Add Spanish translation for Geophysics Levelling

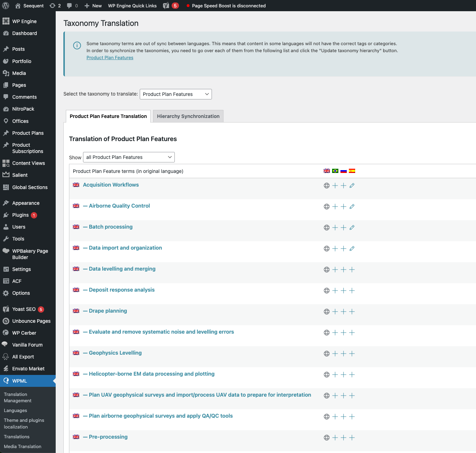(352, 354)
